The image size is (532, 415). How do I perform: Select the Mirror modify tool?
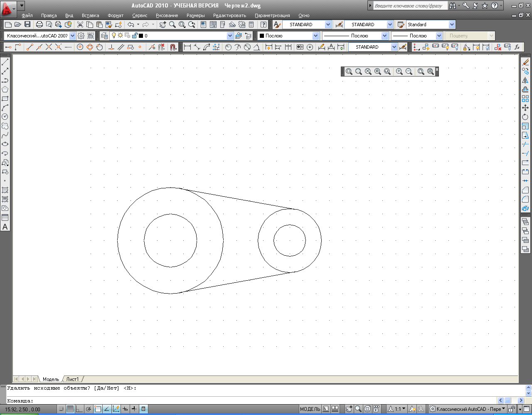click(x=525, y=80)
